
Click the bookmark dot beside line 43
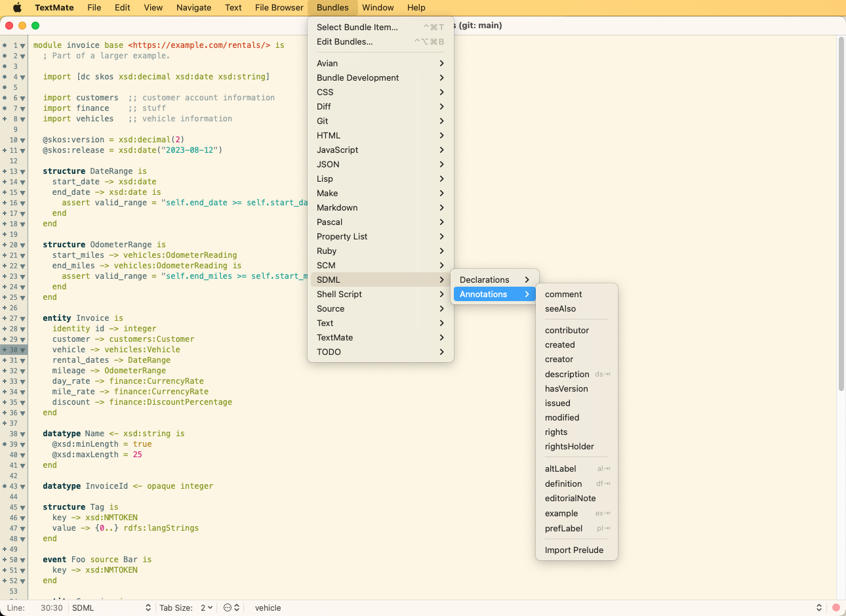[5, 486]
